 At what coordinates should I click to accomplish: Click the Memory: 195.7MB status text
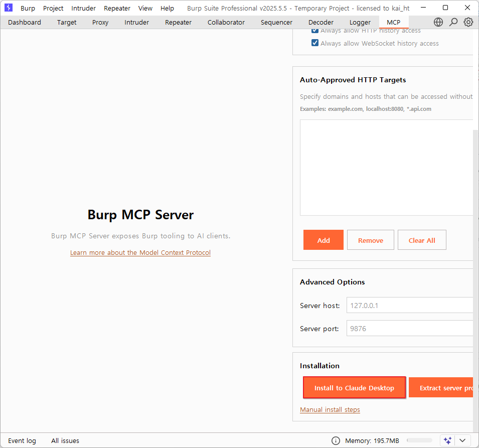point(372,440)
